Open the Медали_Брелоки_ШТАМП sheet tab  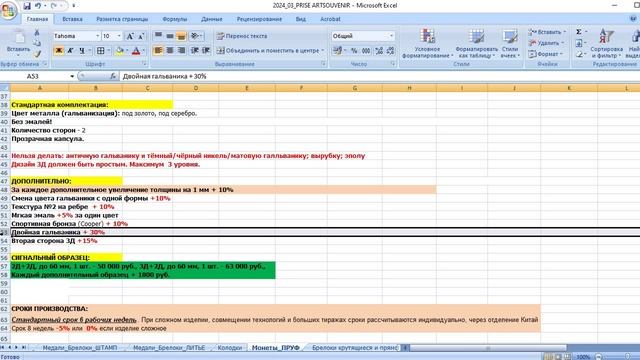coord(80,348)
